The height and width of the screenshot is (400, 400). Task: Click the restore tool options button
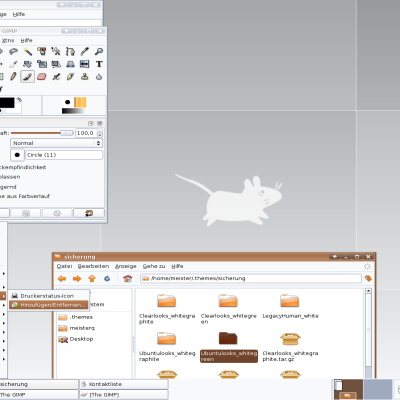tap(26, 213)
